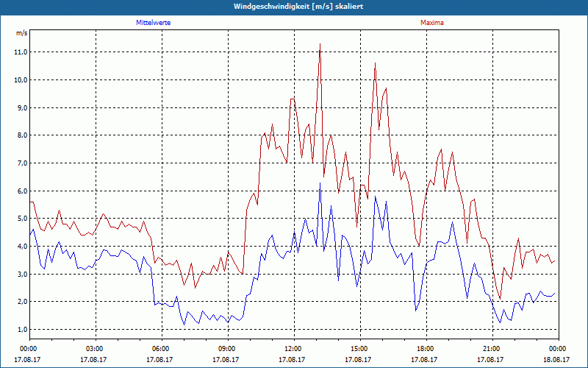This screenshot has height=368, width=588.
Task: Click the 8,0 y-axis value
Action: coord(23,135)
